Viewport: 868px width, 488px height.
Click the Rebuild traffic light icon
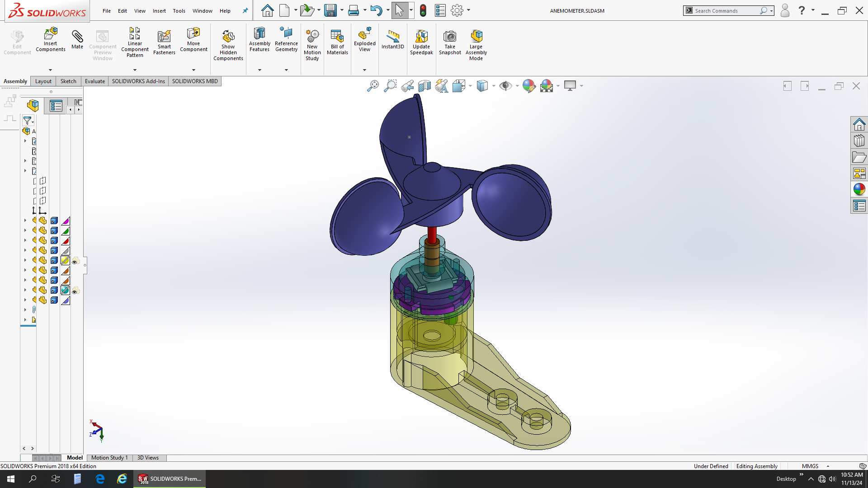[423, 10]
